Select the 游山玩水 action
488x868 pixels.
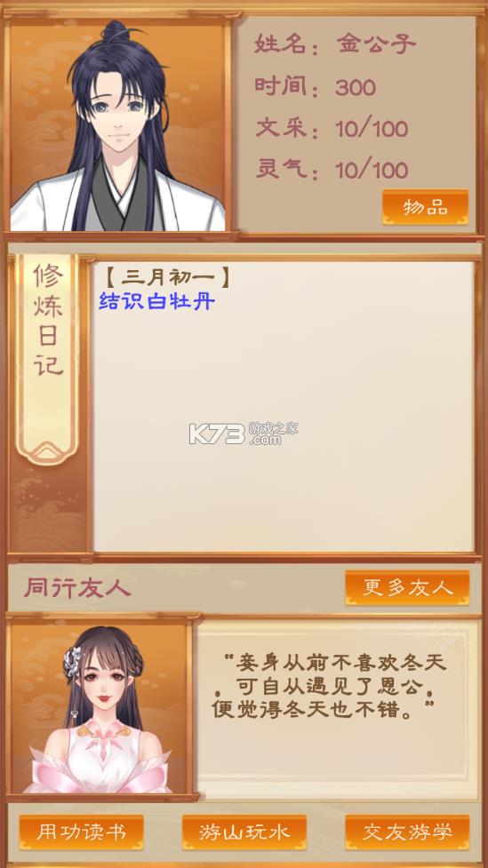tap(244, 832)
